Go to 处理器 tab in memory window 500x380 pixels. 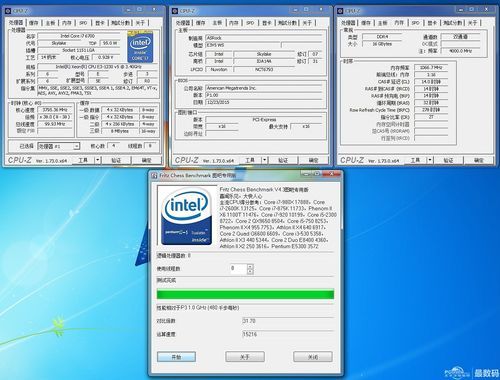coord(348,23)
